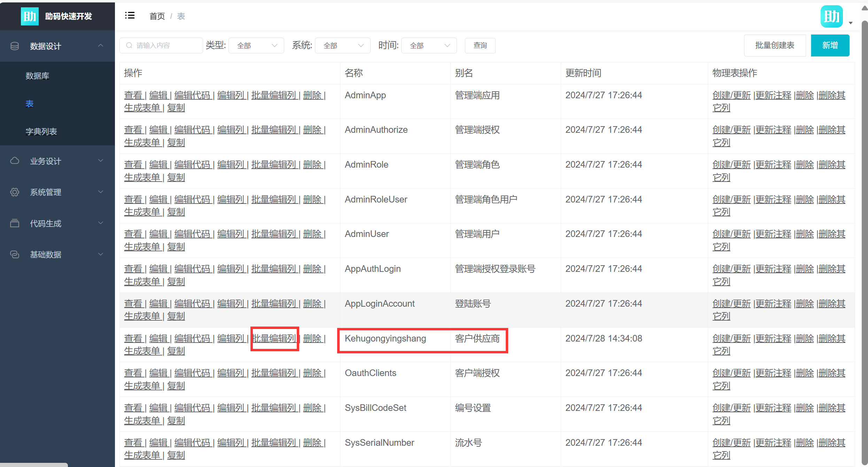Collapse the 数据设计 menu chevron
This screenshot has width=868, height=467.
(101, 46)
